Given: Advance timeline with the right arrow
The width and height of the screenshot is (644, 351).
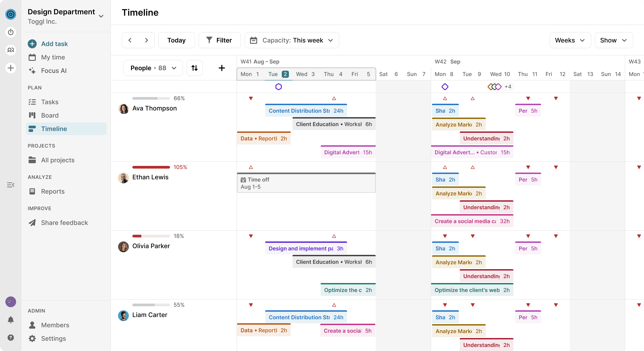Looking at the screenshot, I should click(146, 40).
